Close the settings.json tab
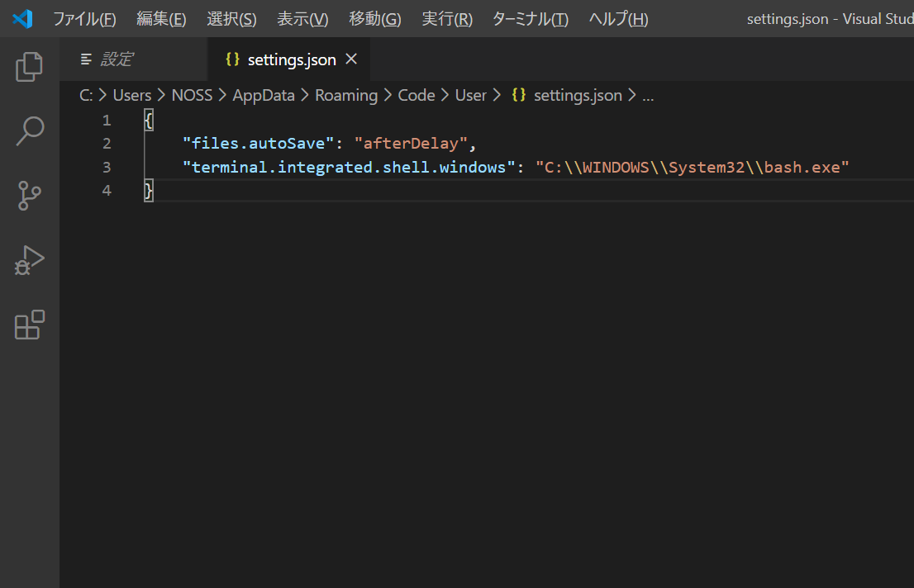Image resolution: width=914 pixels, height=588 pixels. coord(350,59)
